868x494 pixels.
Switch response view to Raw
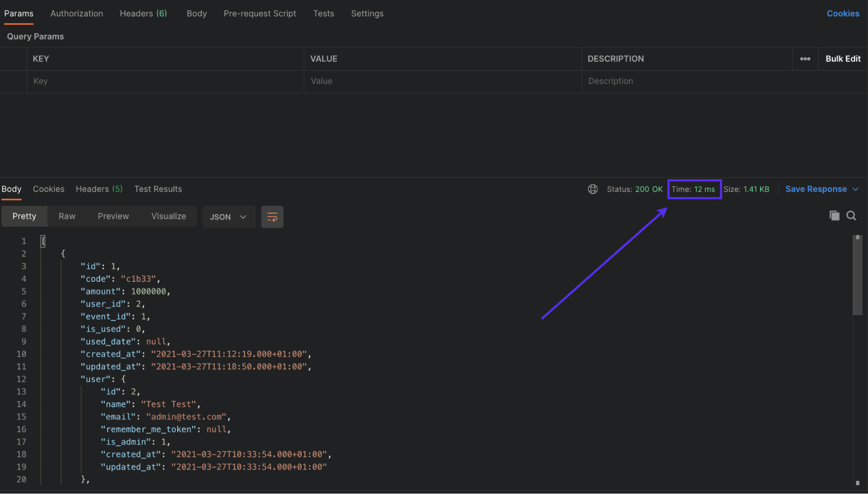click(x=66, y=216)
